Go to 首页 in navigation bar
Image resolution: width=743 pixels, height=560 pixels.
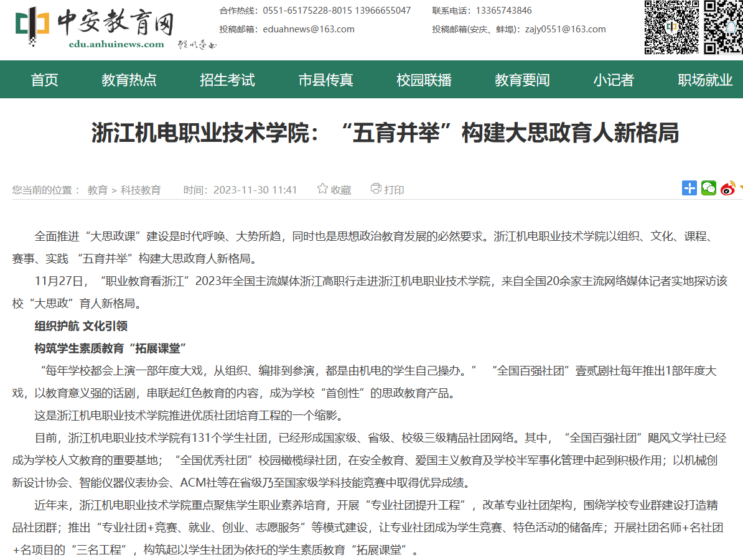click(45, 80)
